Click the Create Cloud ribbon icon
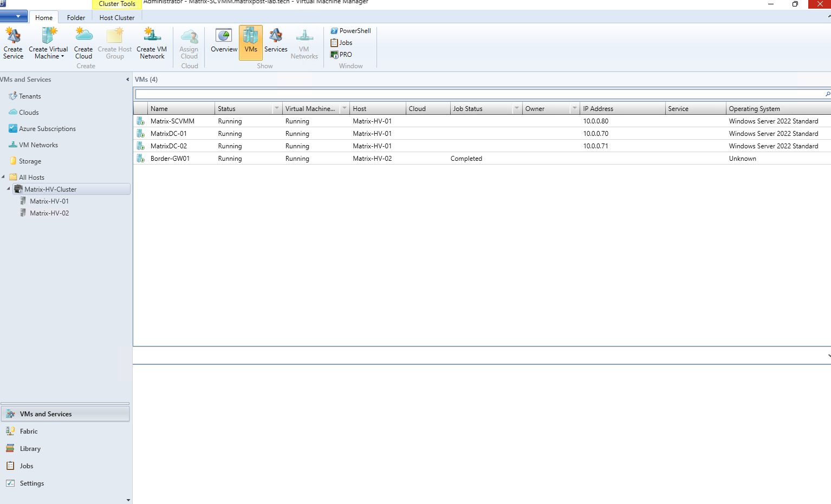The width and height of the screenshot is (831, 504). (83, 43)
